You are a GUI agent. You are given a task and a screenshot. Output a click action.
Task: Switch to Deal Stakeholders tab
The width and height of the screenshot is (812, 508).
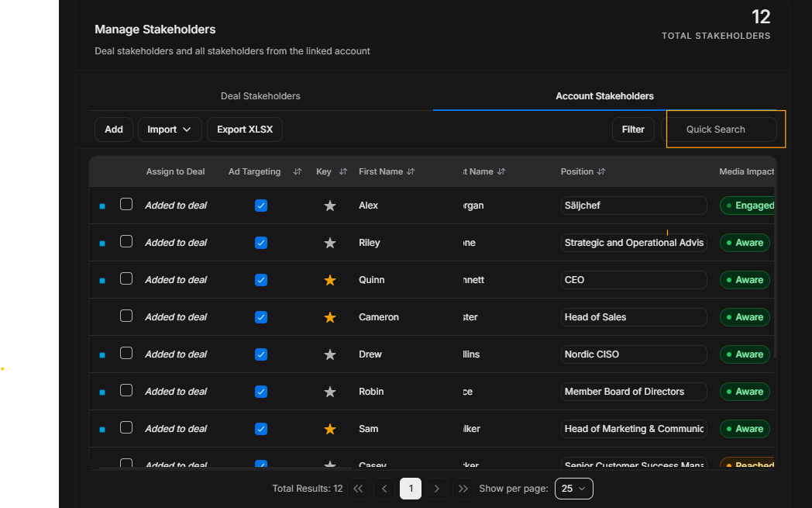tap(260, 96)
